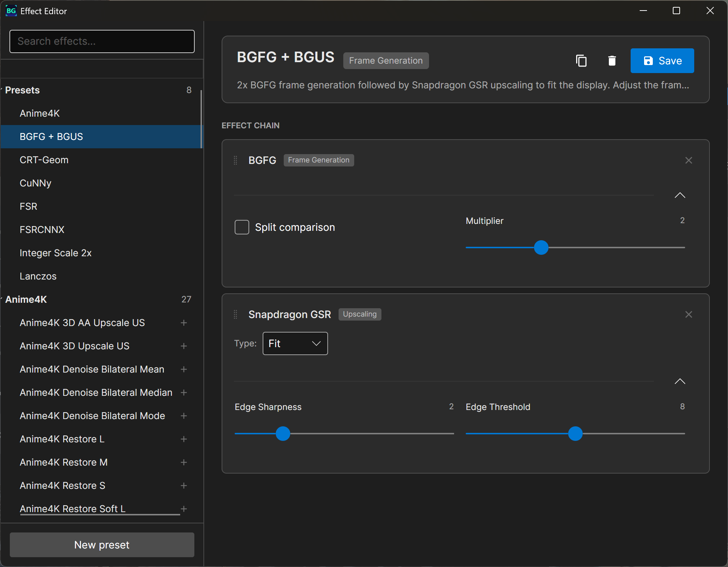Select the FSR preset

101,206
